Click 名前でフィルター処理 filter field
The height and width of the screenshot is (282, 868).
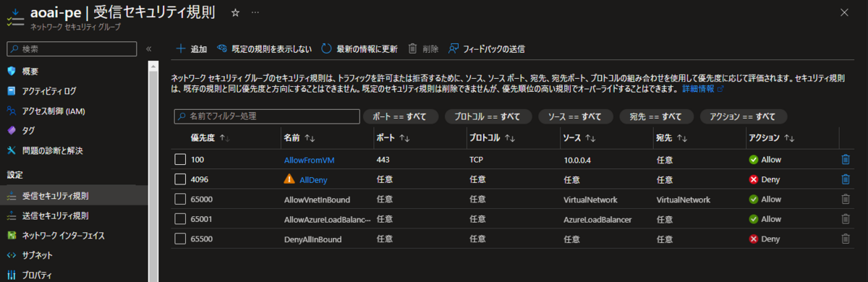tap(267, 116)
